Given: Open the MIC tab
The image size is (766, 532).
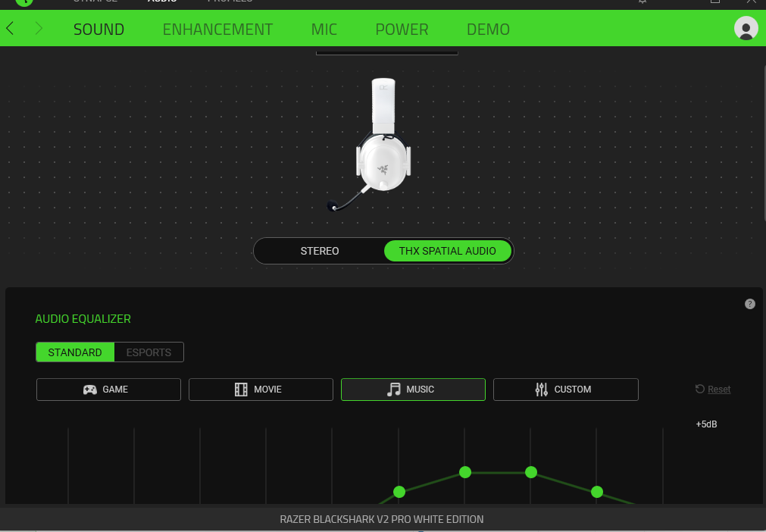Looking at the screenshot, I should coord(324,30).
